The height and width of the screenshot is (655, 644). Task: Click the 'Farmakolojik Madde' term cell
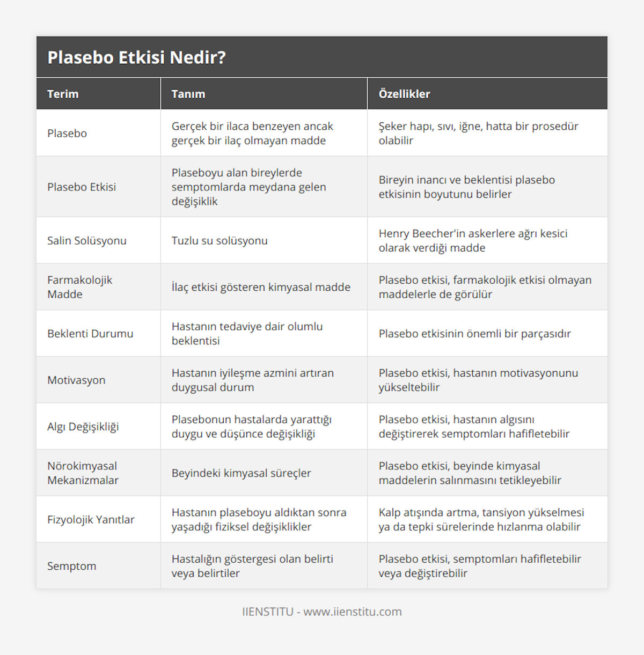[x=79, y=287]
